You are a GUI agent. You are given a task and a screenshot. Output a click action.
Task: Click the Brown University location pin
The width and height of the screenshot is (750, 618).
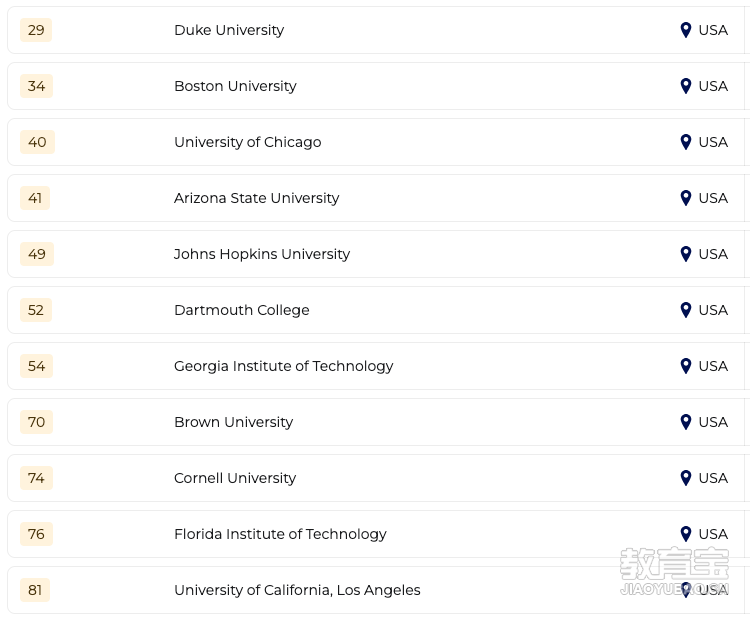pos(685,422)
